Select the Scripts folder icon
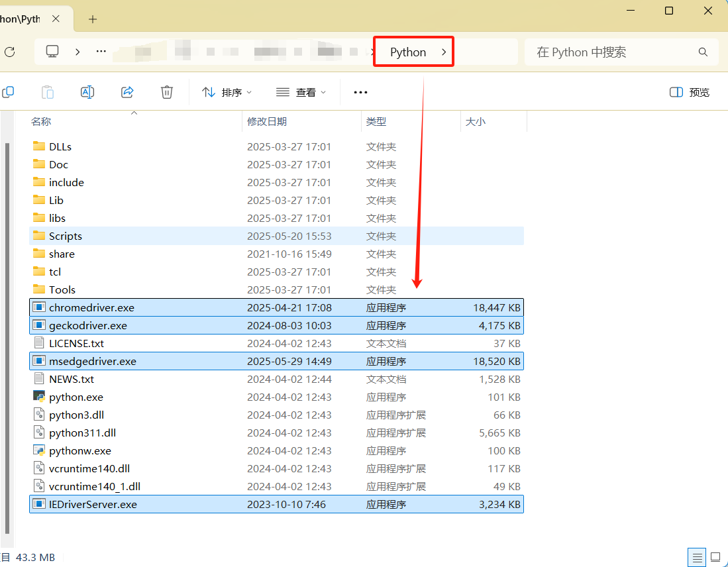 40,236
